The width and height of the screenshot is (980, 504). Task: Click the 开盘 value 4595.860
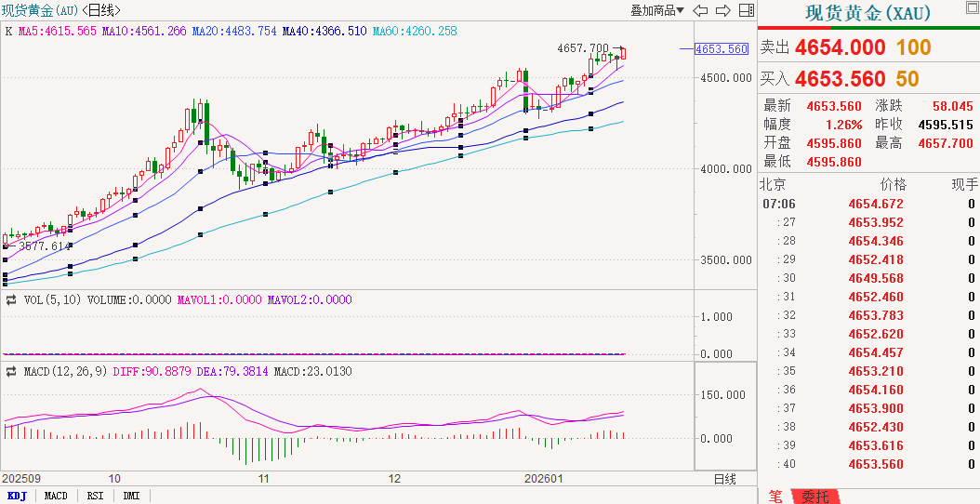point(834,143)
